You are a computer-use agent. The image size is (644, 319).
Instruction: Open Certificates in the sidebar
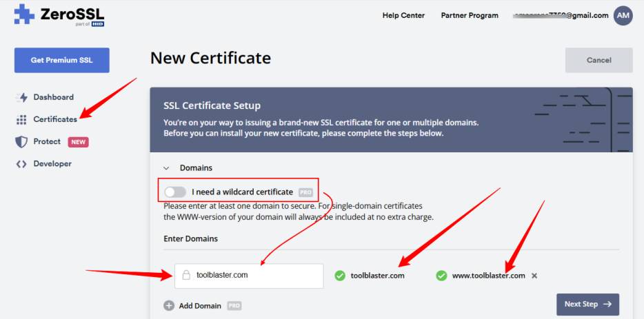55,119
